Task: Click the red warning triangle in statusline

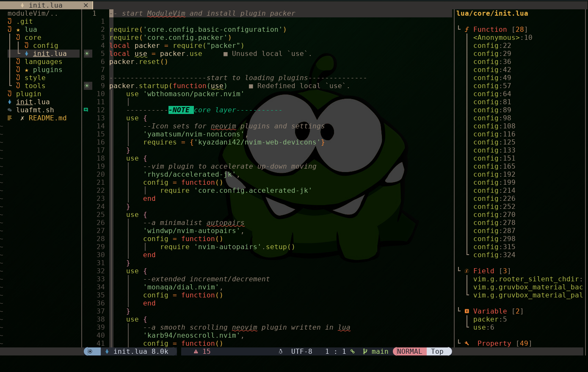Action: (196, 352)
